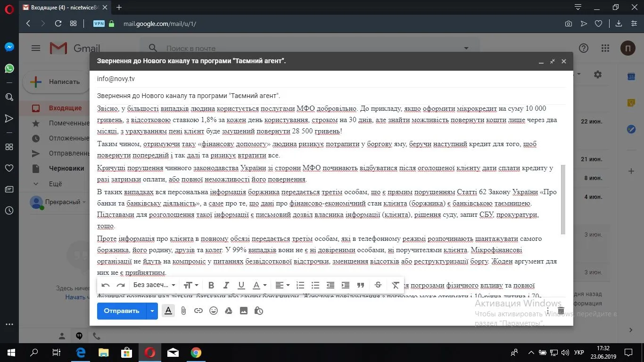
Task: Open the font family dropdown
Action: 154,285
